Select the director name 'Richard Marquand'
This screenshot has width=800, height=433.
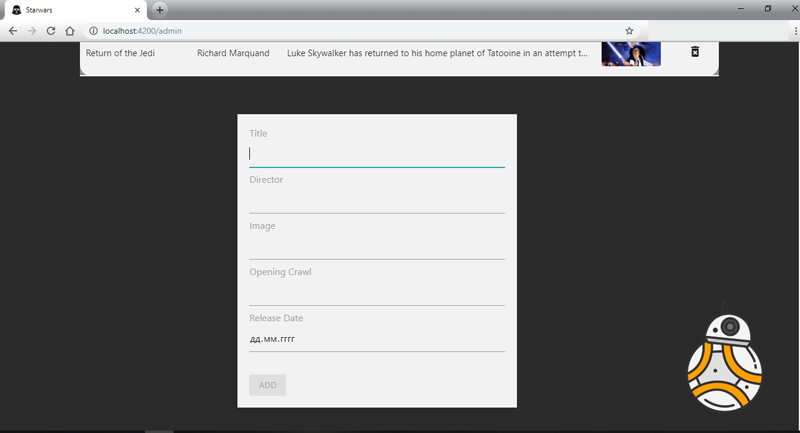tap(233, 53)
